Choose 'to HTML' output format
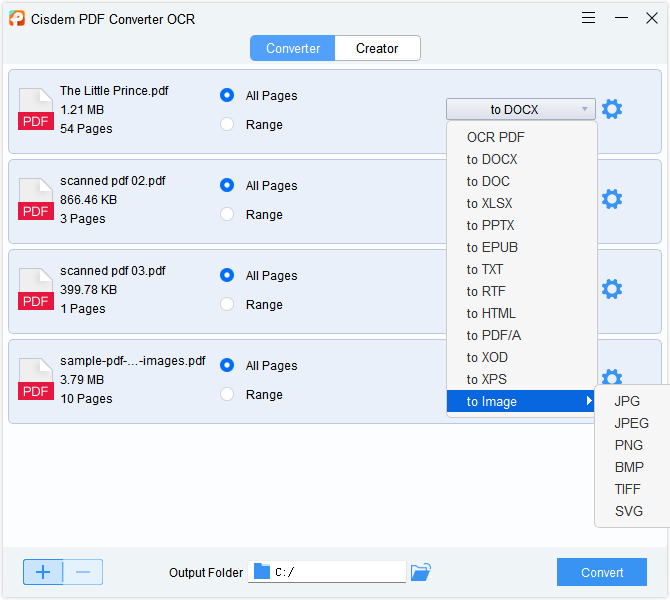670x600 pixels. point(521,313)
